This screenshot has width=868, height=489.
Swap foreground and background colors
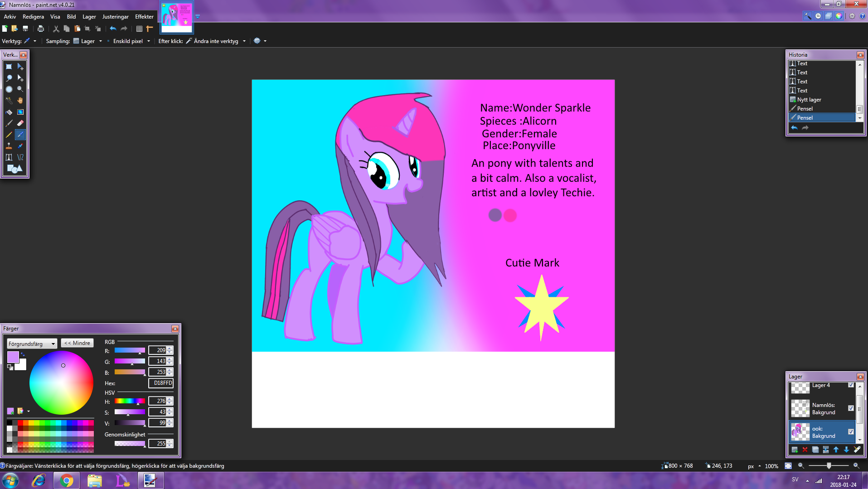coord(23,354)
